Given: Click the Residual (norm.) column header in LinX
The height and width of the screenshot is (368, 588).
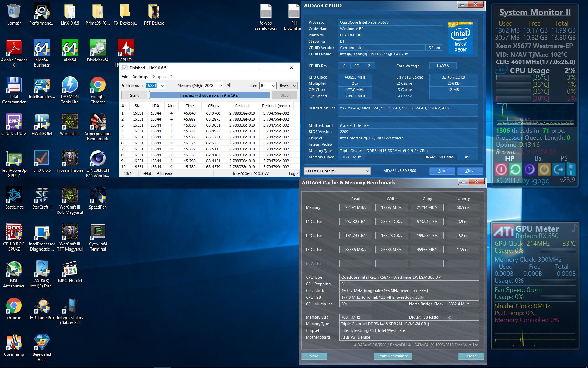Looking at the screenshot, I should tap(276, 106).
